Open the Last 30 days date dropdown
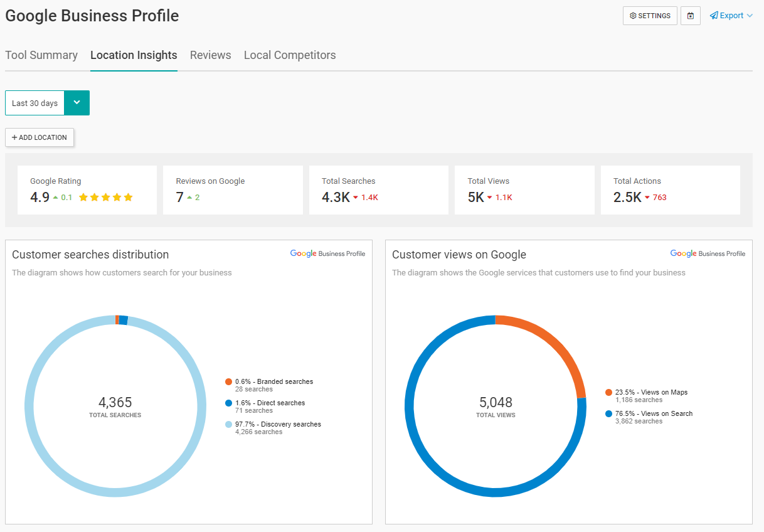Image resolution: width=764 pixels, height=532 pixels. click(35, 103)
